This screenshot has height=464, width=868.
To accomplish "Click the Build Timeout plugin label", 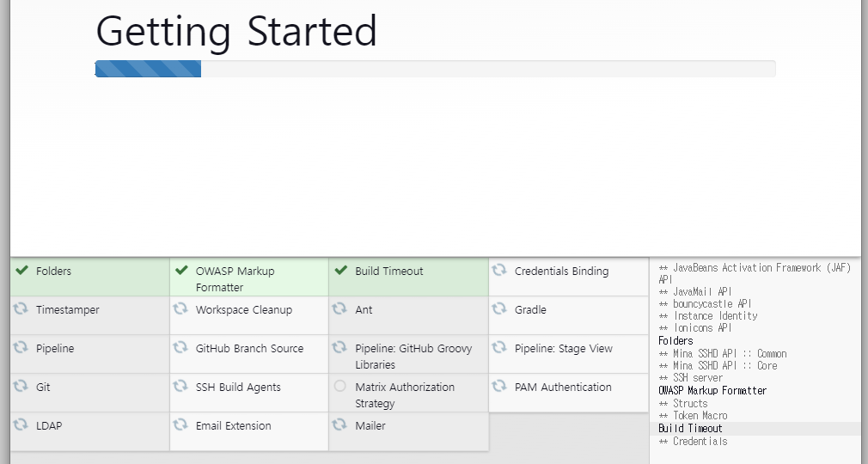I will pos(389,271).
